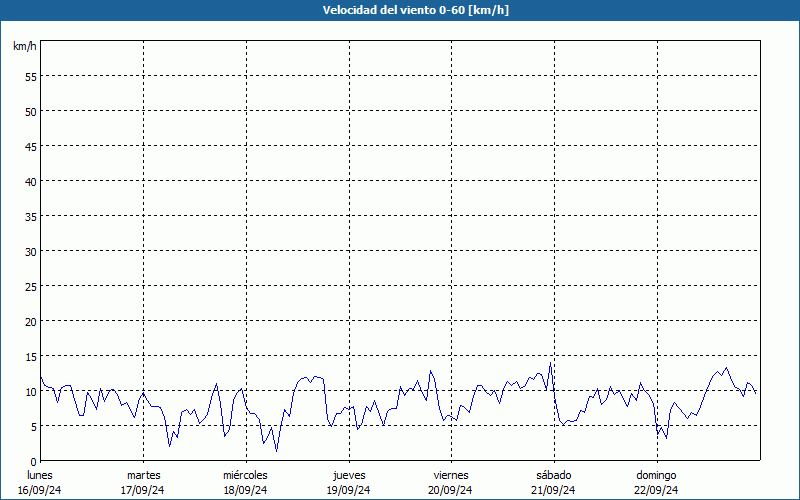Click the 'viernes' day label

tap(451, 475)
